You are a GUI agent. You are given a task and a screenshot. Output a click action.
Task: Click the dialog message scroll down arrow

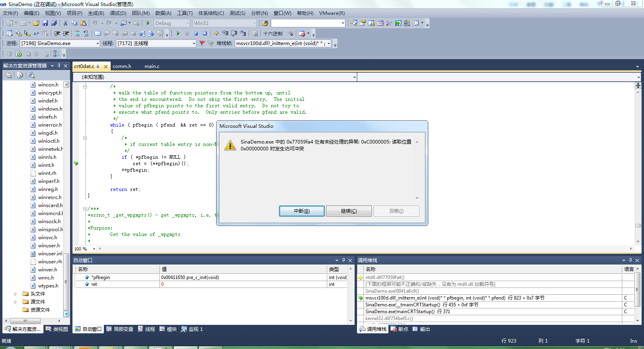point(417,198)
